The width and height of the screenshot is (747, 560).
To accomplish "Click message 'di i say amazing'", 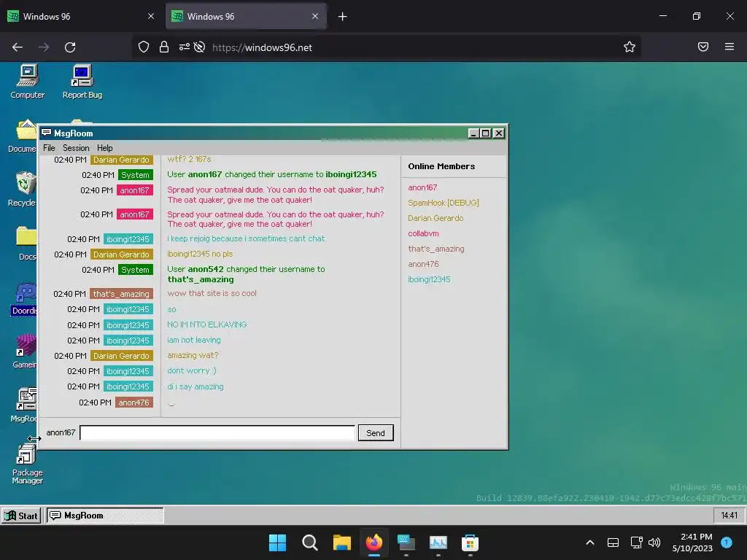I will (196, 386).
